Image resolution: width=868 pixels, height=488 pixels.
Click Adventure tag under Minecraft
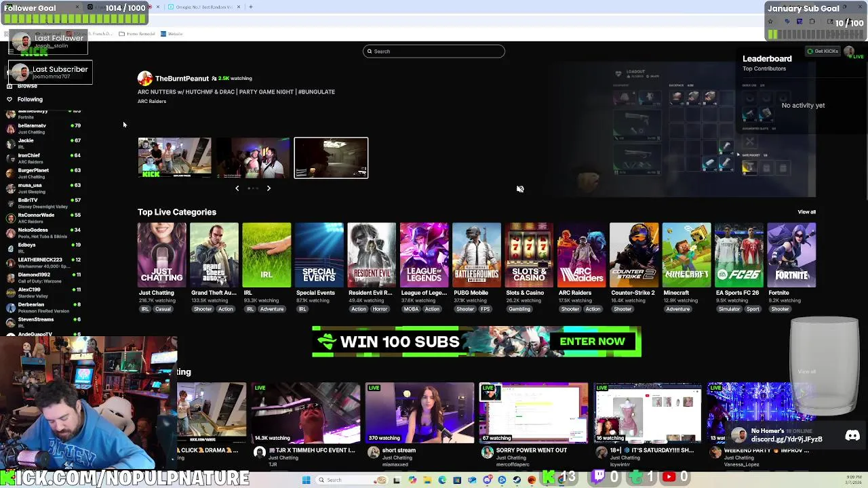(677, 309)
